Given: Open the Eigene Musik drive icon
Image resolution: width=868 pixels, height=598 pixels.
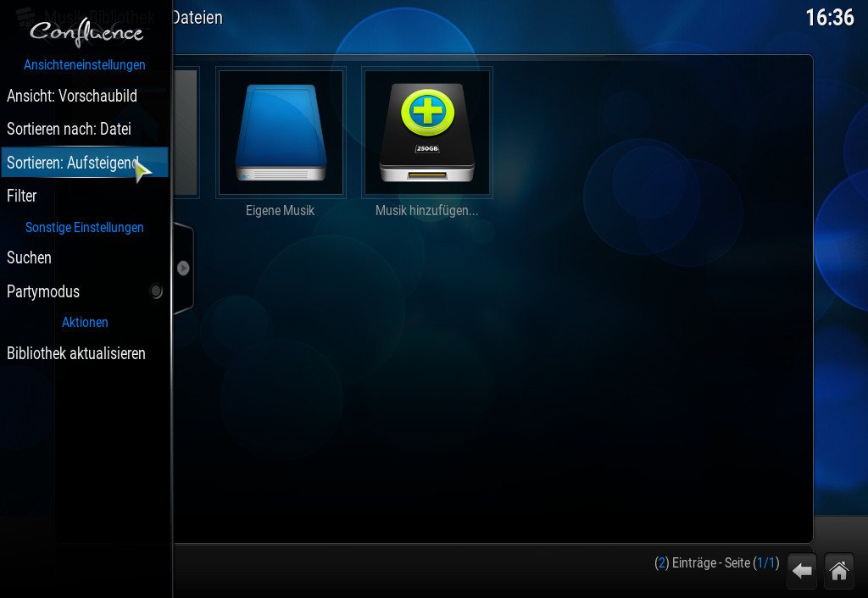Looking at the screenshot, I should click(x=281, y=132).
